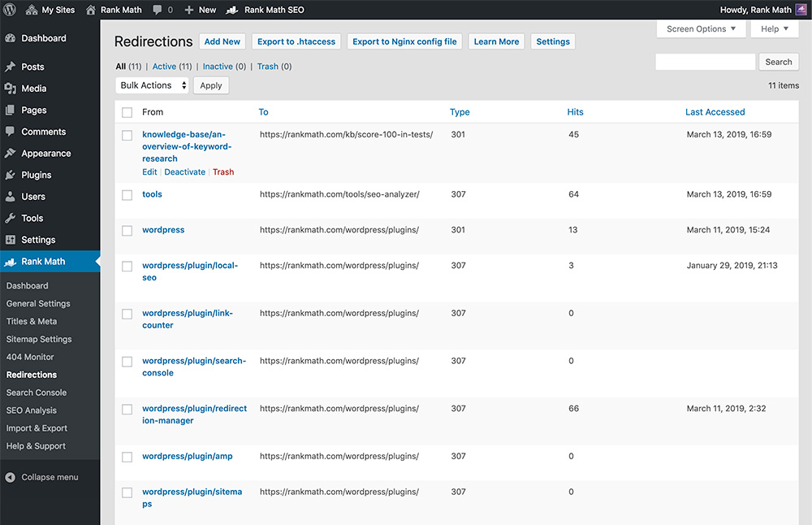Deactivate the knowledge-base keyword research redirection
The width and height of the screenshot is (812, 525).
click(x=184, y=172)
